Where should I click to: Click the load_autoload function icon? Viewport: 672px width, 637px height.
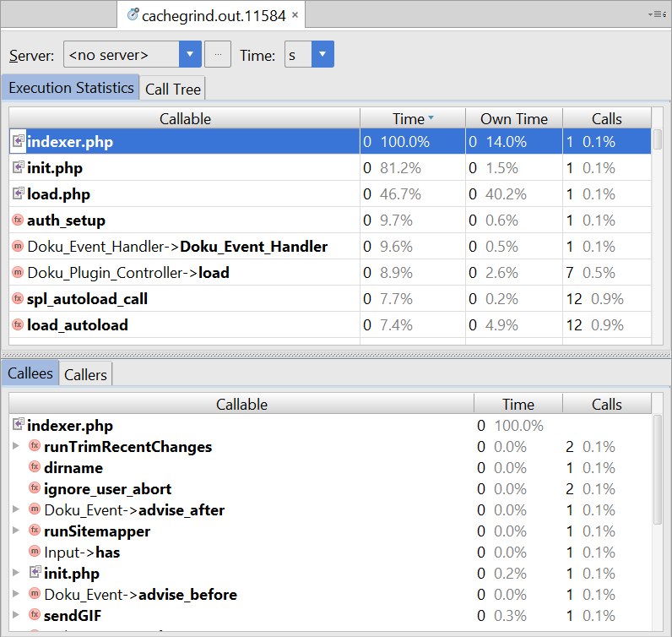18,324
